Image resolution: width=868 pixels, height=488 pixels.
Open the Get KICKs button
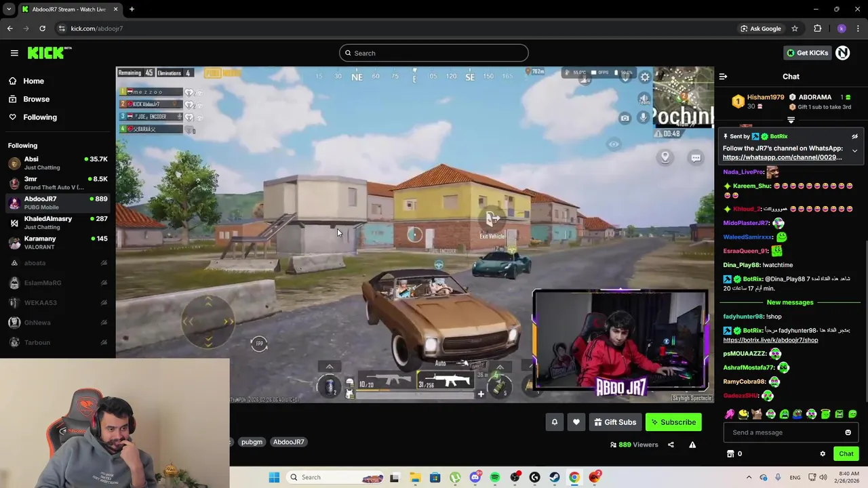click(x=807, y=53)
